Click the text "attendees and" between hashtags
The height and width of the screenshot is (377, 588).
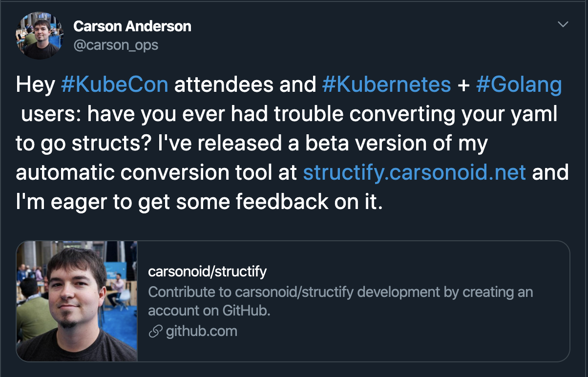tap(245, 85)
